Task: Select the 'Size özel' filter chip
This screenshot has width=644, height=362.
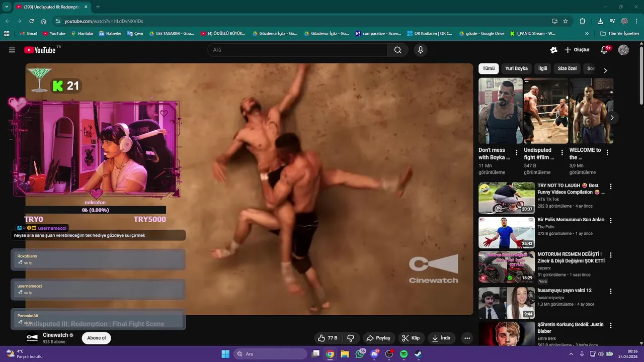Action: [x=567, y=68]
